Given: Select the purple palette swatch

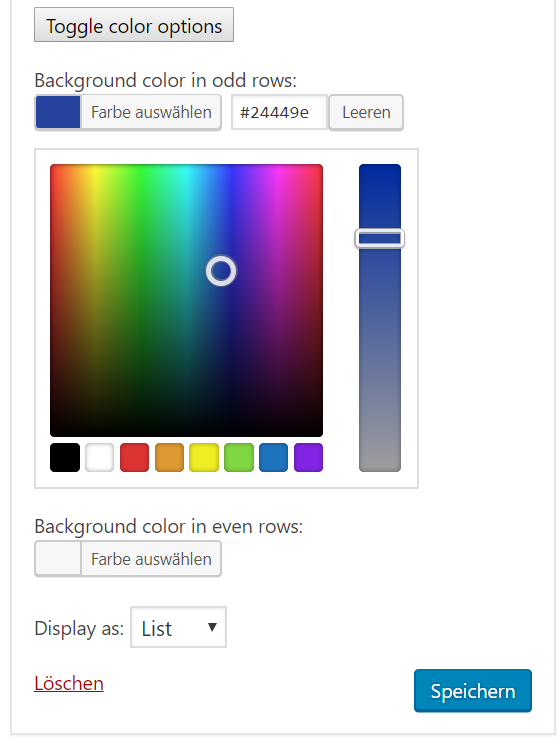Looking at the screenshot, I should pyautogui.click(x=308, y=457).
